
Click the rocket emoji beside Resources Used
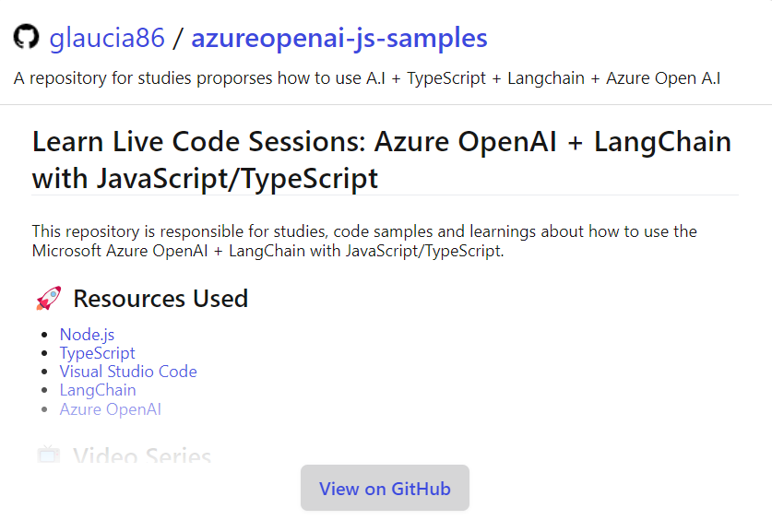pyautogui.click(x=49, y=298)
